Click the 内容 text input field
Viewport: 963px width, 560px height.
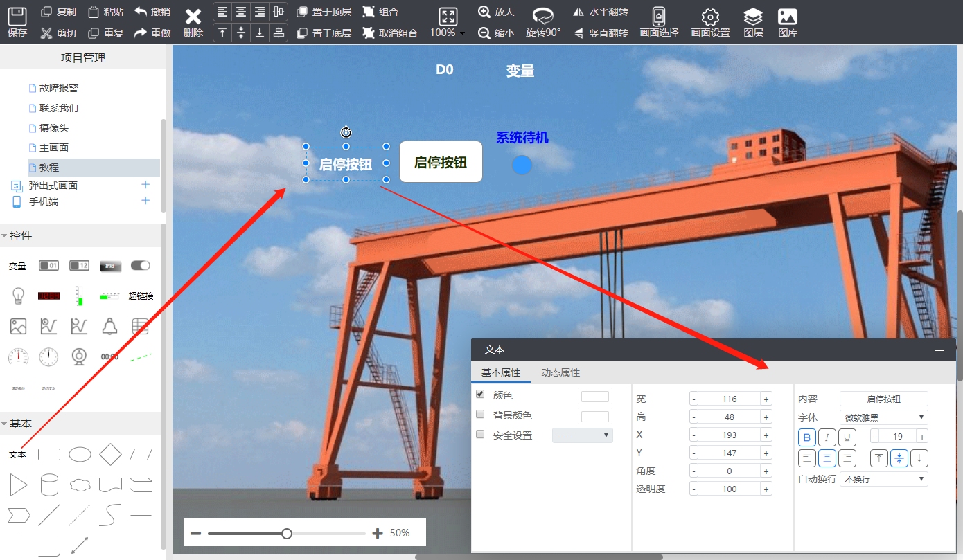click(883, 399)
